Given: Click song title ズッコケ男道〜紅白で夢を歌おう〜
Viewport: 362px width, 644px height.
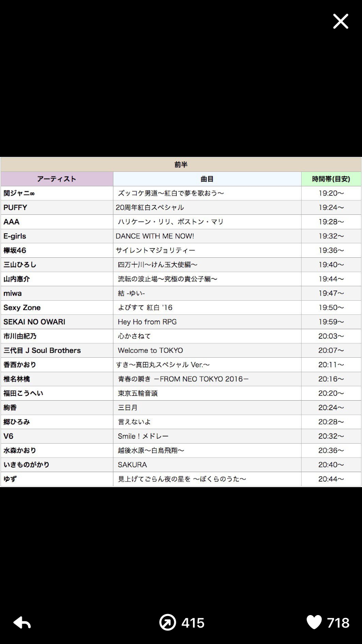Looking at the screenshot, I should coord(171,193).
